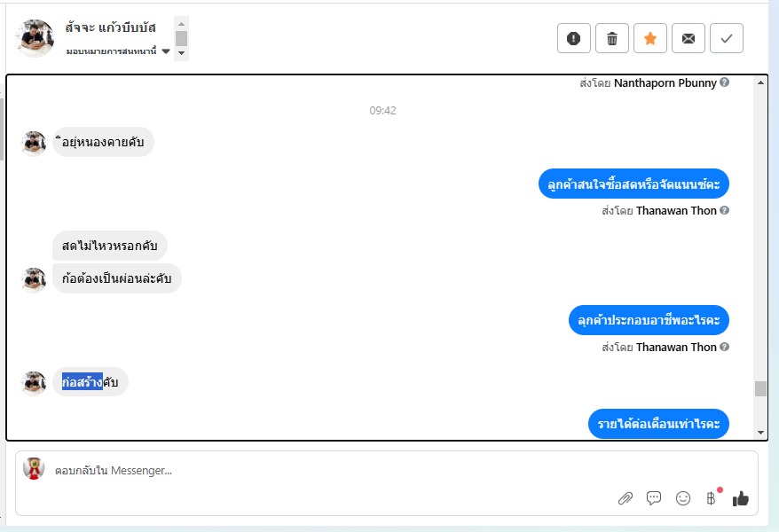Click the chat scrollbar down arrow

760,433
